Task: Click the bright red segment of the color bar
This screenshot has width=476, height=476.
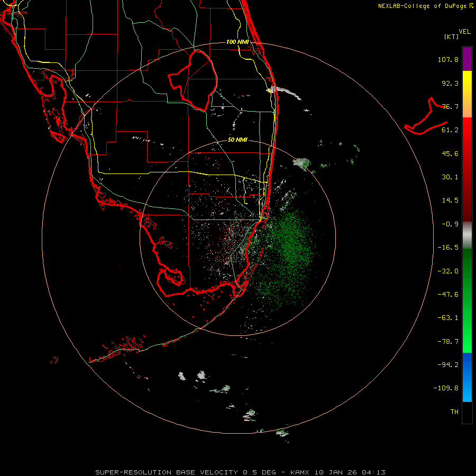Action: [467, 131]
